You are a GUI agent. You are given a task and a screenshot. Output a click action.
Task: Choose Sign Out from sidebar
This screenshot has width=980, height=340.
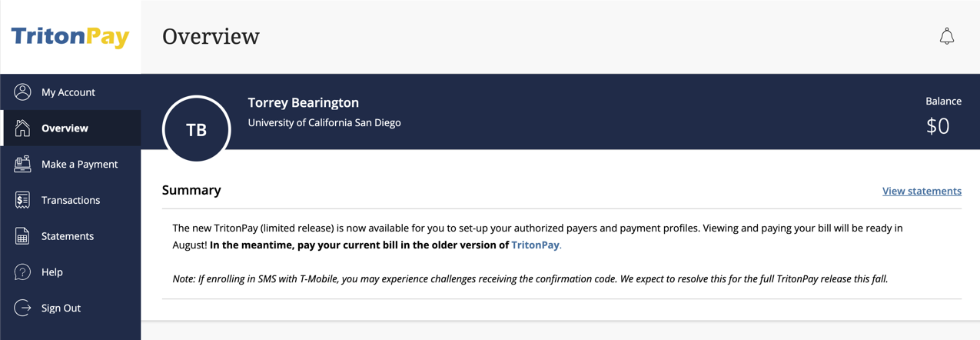coord(71,308)
